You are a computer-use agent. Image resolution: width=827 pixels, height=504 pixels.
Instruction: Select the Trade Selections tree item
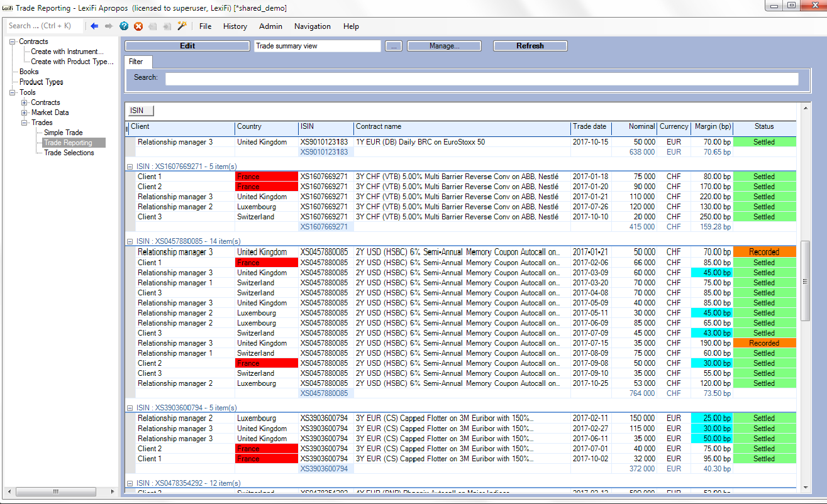(x=69, y=153)
